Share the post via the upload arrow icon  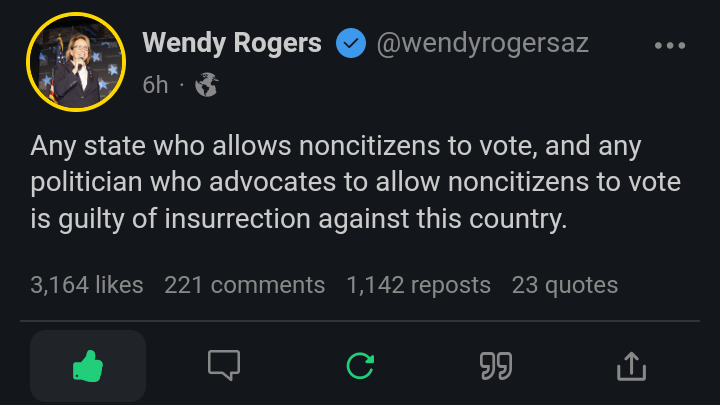(631, 366)
